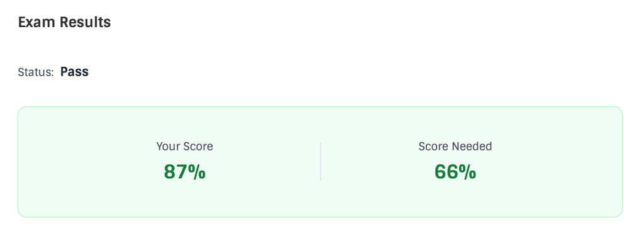Click the Score Needed label
This screenshot has width=644, height=228.
tap(455, 146)
